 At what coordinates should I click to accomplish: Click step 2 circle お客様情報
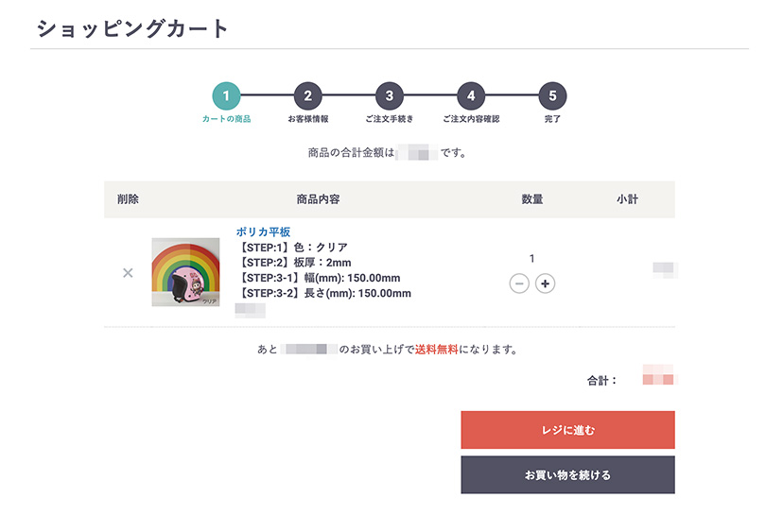pos(307,95)
